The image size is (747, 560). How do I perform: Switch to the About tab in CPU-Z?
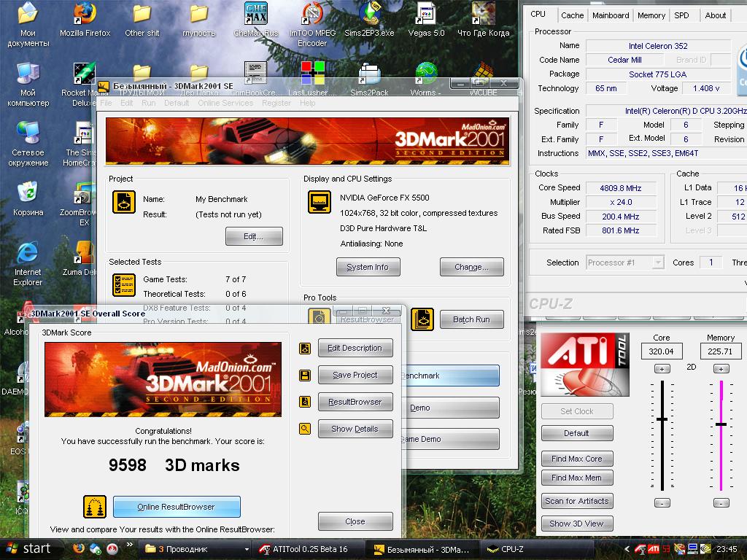coord(715,15)
